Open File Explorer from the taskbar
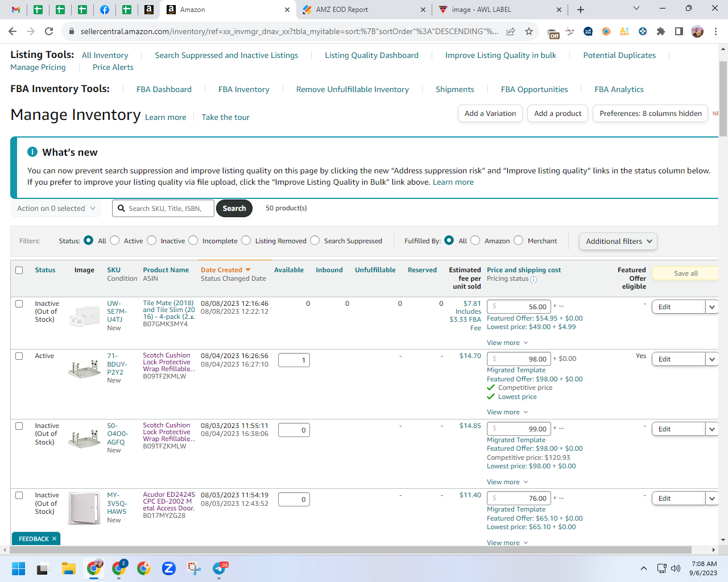The image size is (728, 582). coord(69,568)
